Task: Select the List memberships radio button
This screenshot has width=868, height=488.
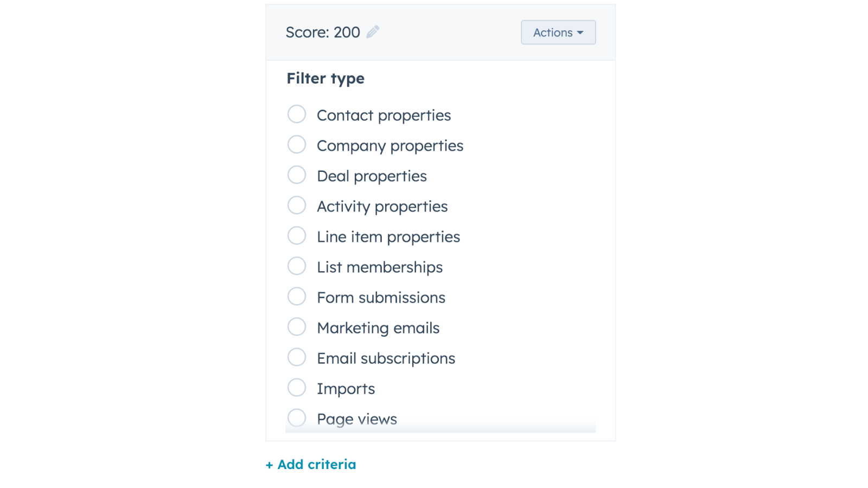Action: tap(297, 266)
